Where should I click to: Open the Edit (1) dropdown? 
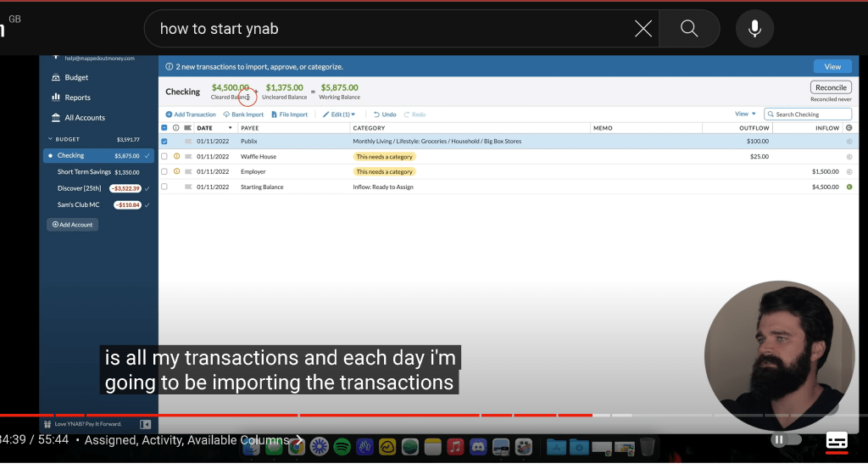[x=339, y=114]
